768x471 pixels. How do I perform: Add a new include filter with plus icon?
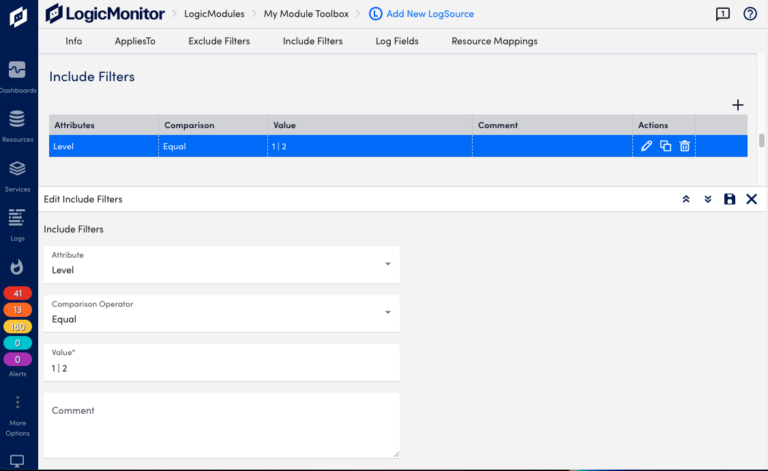738,105
